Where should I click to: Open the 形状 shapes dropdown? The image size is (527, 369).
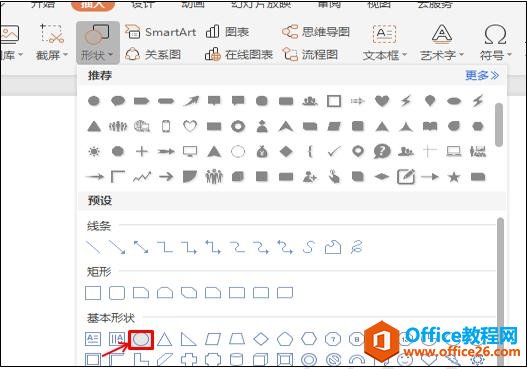[x=98, y=43]
